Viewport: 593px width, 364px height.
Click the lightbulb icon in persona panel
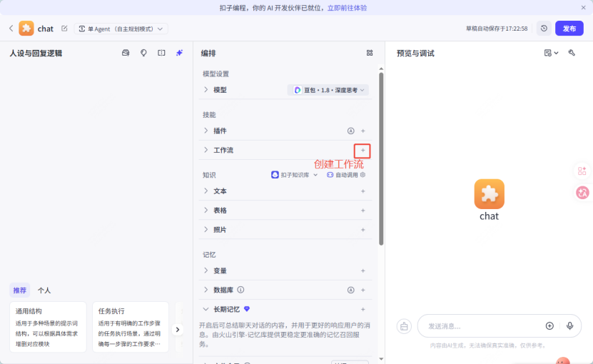pyautogui.click(x=143, y=53)
